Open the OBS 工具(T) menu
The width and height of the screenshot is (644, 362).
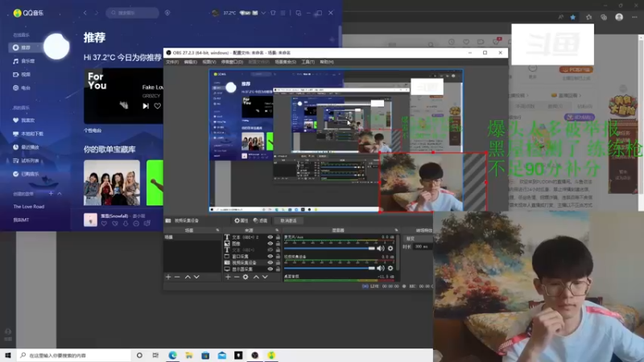tap(308, 62)
